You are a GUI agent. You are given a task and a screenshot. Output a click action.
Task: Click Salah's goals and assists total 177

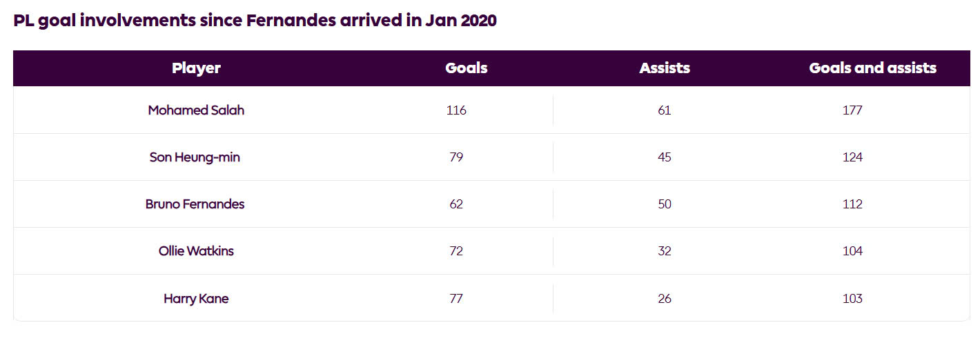852,110
